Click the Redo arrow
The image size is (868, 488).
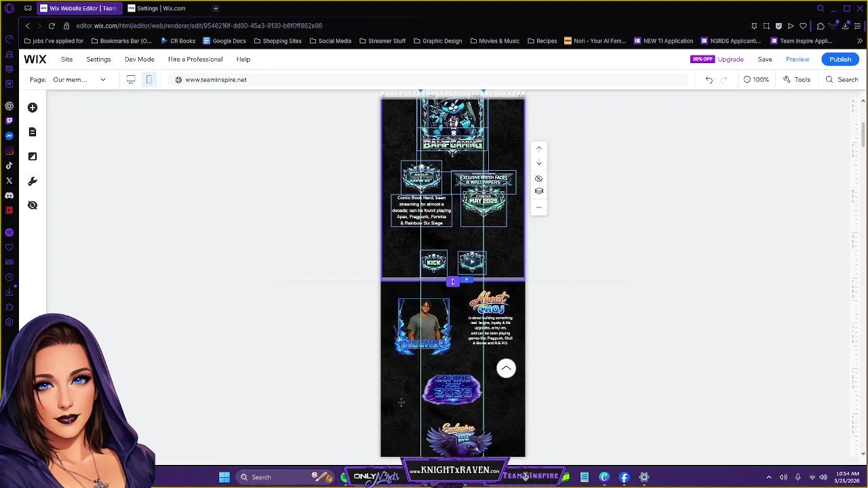pyautogui.click(x=724, y=79)
